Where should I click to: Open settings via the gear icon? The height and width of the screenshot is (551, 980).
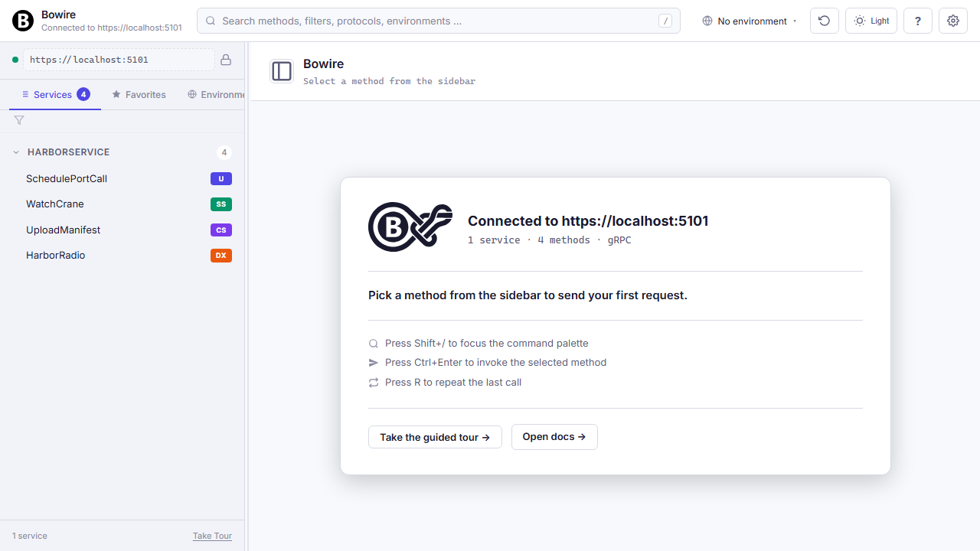coord(953,21)
